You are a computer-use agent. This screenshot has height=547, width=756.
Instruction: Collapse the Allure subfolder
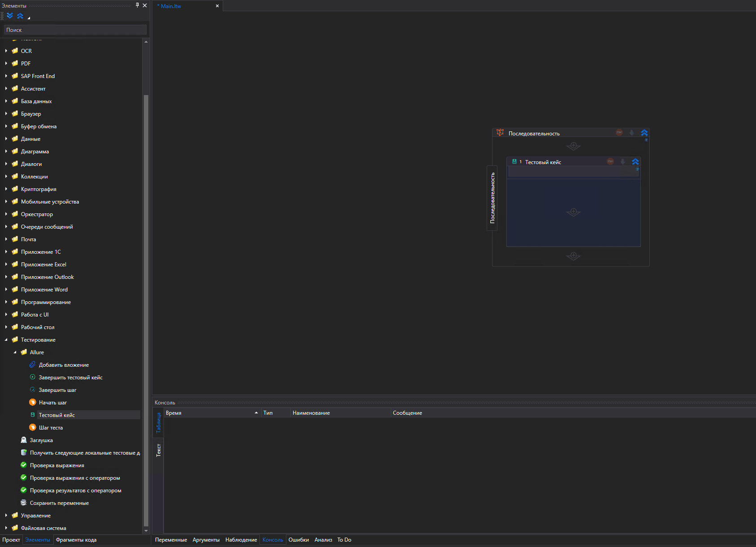(x=15, y=352)
